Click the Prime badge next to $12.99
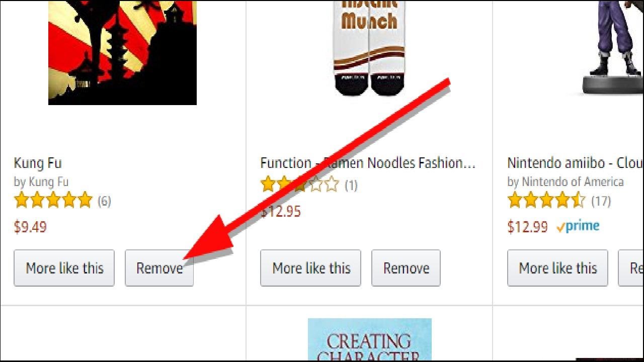This screenshot has width=644, height=362. click(x=578, y=226)
